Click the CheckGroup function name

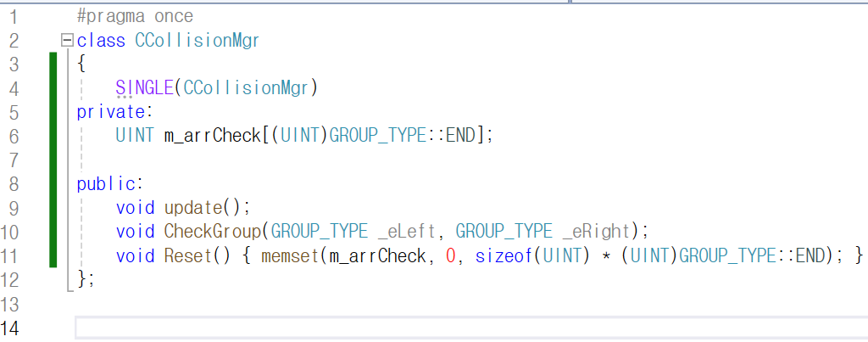(x=213, y=232)
